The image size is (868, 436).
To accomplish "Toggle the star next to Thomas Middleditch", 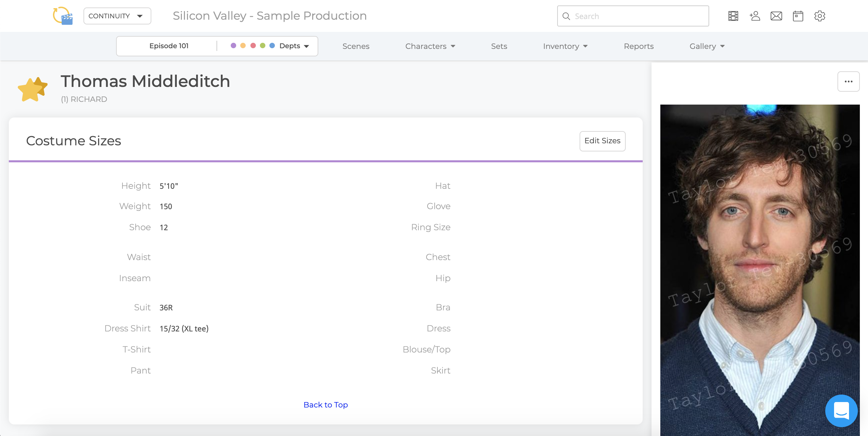I will click(33, 89).
